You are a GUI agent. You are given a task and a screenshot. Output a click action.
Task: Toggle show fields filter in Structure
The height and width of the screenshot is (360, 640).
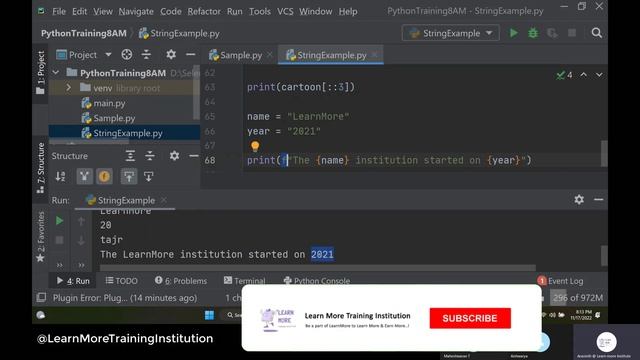(104, 176)
